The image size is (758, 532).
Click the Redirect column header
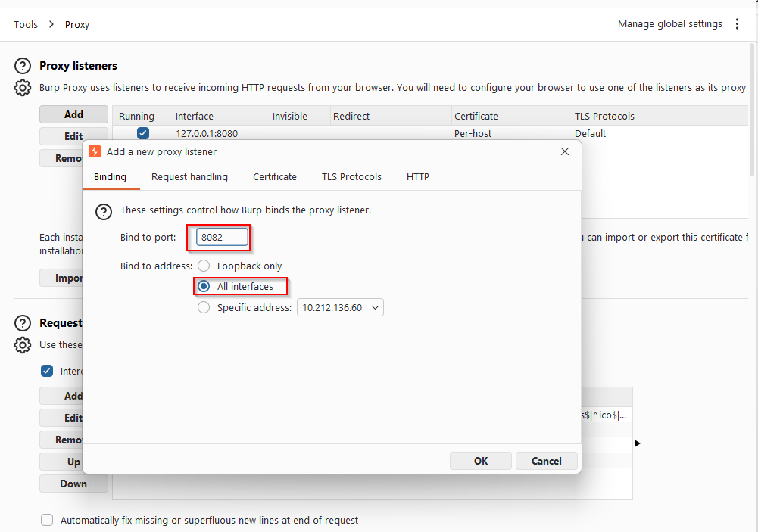[391, 116]
